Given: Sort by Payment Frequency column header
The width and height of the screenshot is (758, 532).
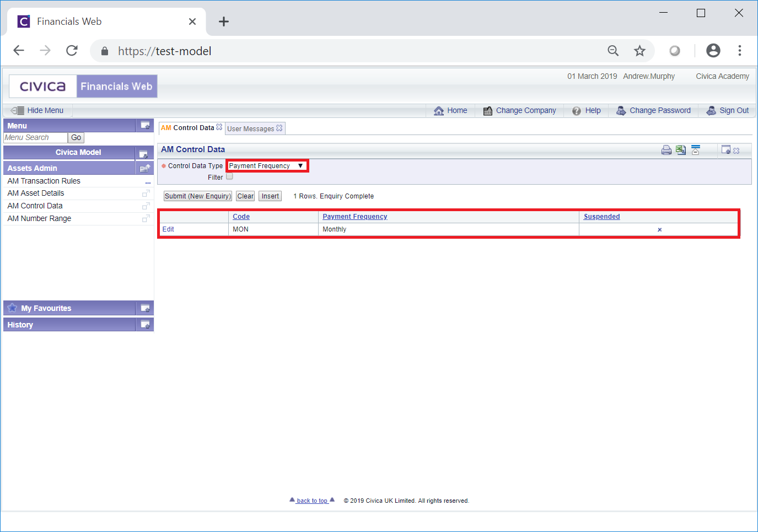Looking at the screenshot, I should tap(355, 217).
